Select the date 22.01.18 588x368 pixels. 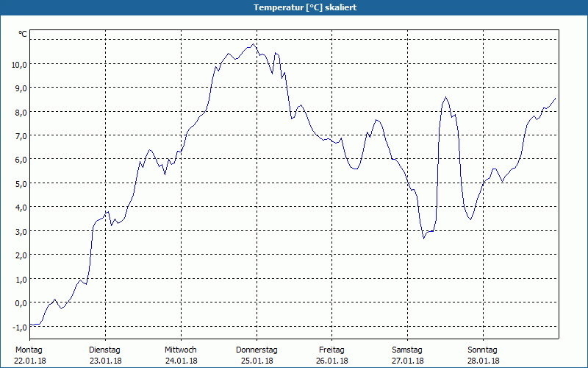(x=30, y=361)
